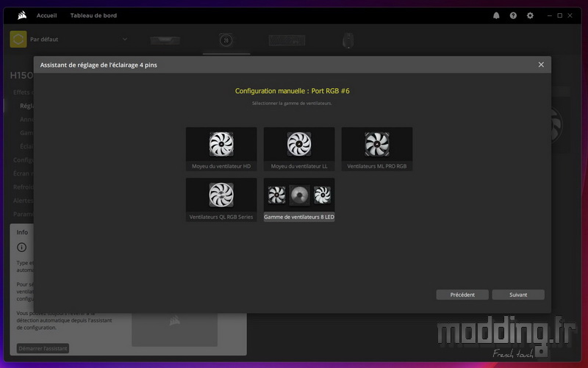Open the settings gear icon
Screen dimensions: 588x368
530,15
